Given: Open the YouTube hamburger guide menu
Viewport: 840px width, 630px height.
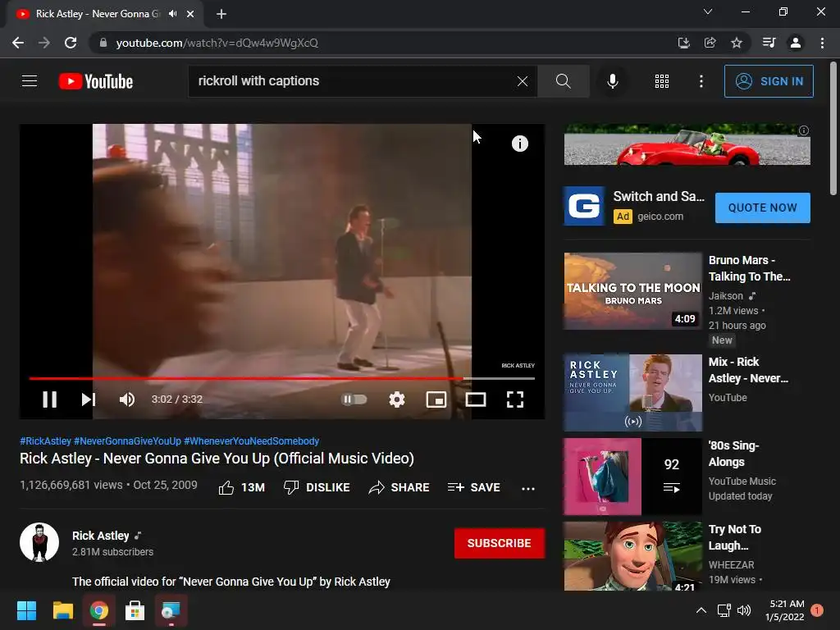Looking at the screenshot, I should click(30, 81).
